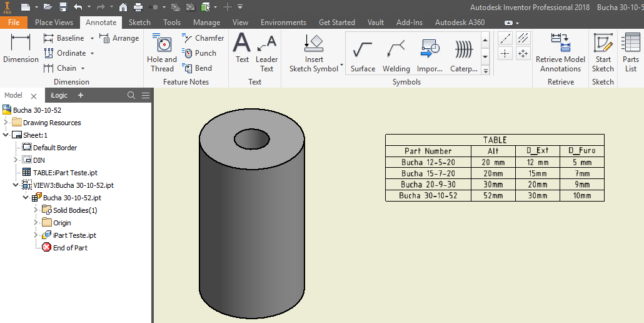Switch to the Manage ribbon tab

[x=206, y=22]
